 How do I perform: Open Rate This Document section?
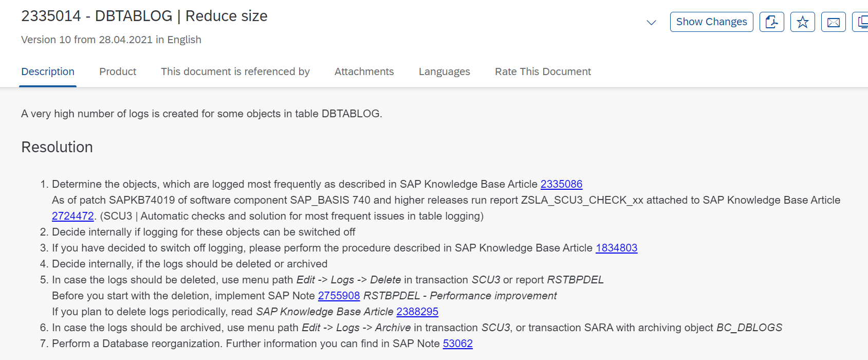543,71
